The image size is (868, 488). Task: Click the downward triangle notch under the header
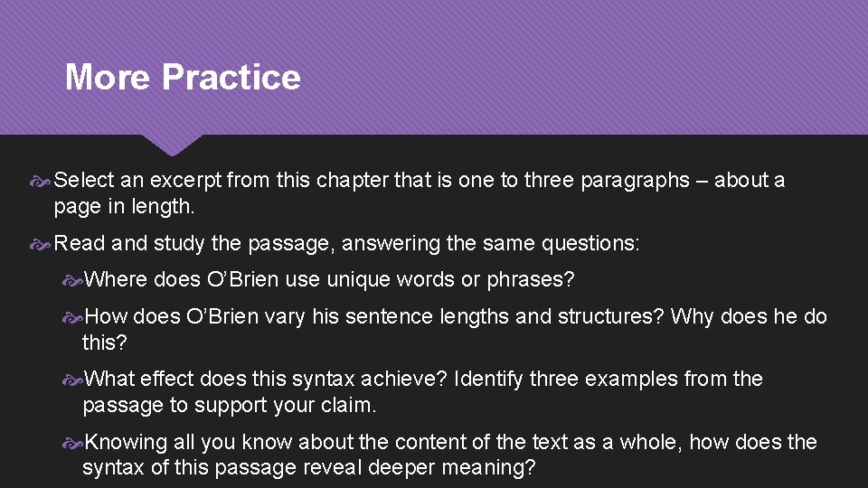click(172, 143)
